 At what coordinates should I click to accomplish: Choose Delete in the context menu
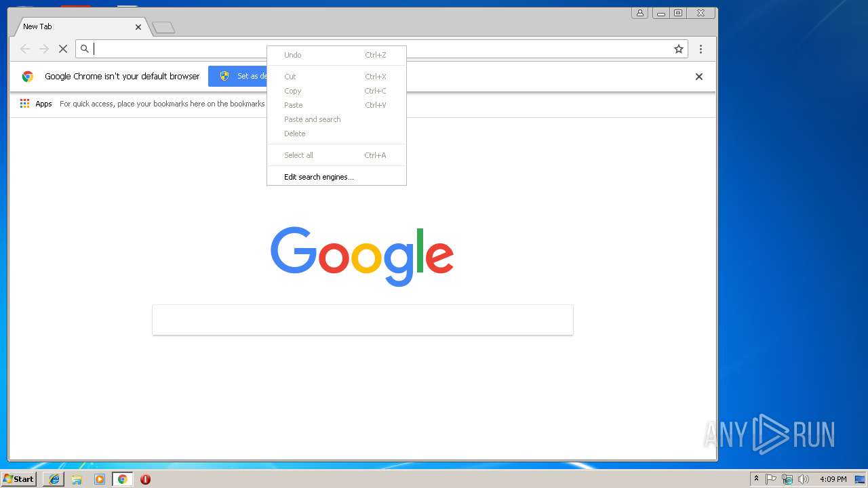point(336,134)
